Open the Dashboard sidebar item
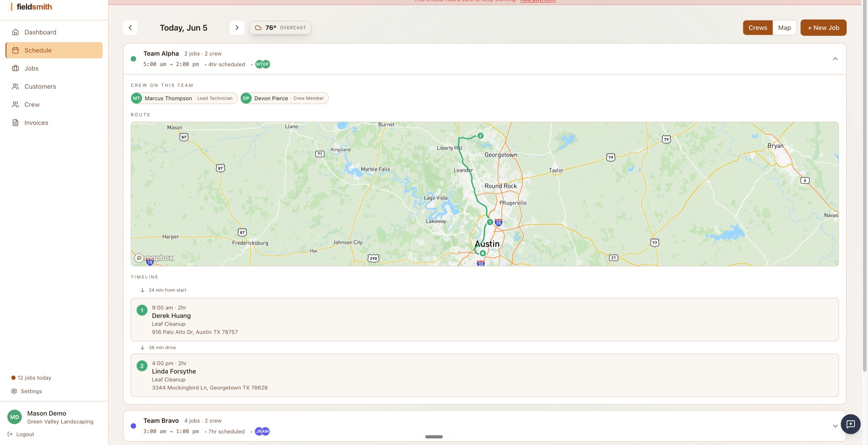This screenshot has width=868, height=445. 54,32
